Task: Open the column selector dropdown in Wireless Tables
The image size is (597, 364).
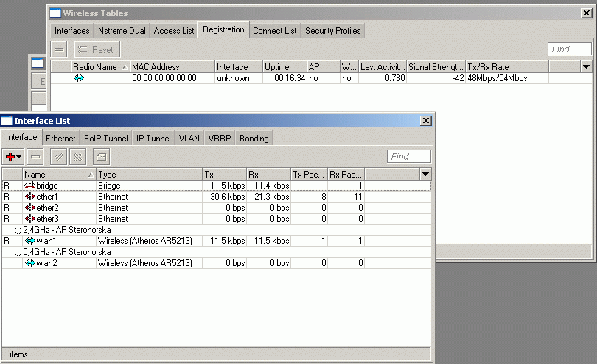Action: [x=587, y=66]
